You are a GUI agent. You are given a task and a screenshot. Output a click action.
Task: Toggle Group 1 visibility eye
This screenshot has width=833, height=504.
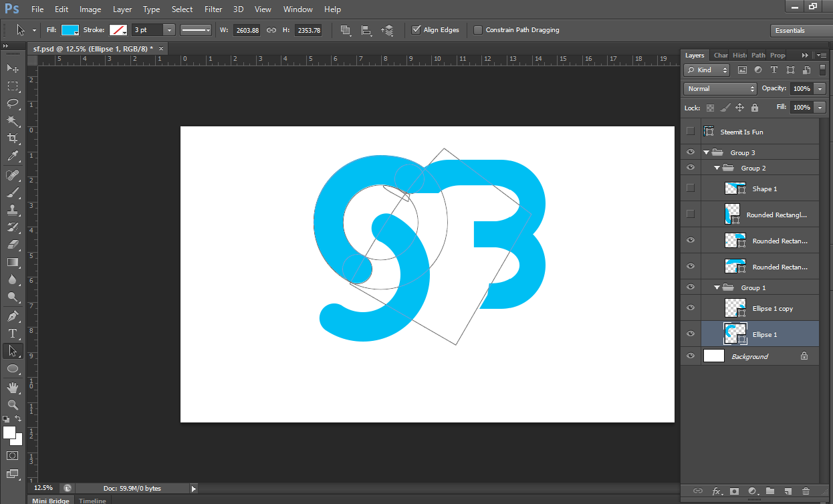click(x=691, y=287)
